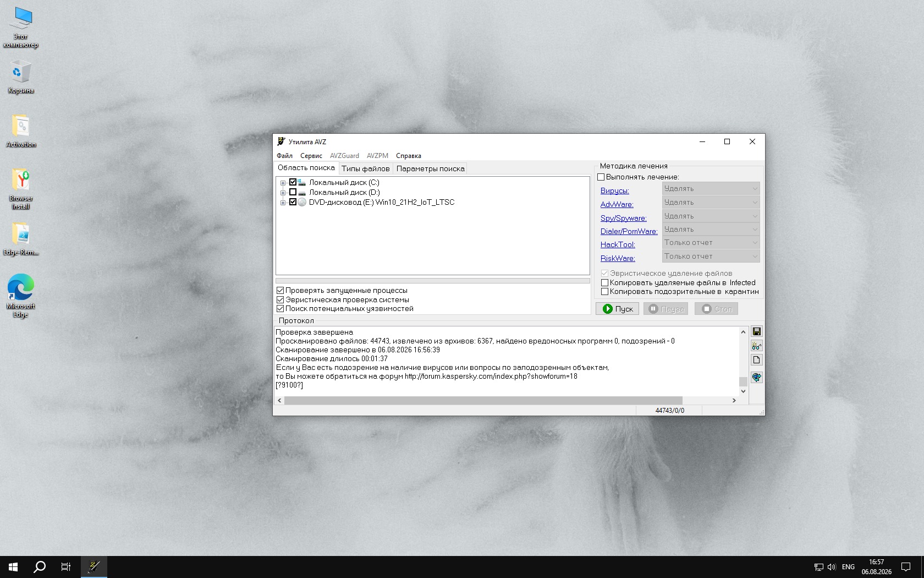Check the Локальный диск (D:) checkbox
This screenshot has width=924, height=578.
click(x=293, y=192)
